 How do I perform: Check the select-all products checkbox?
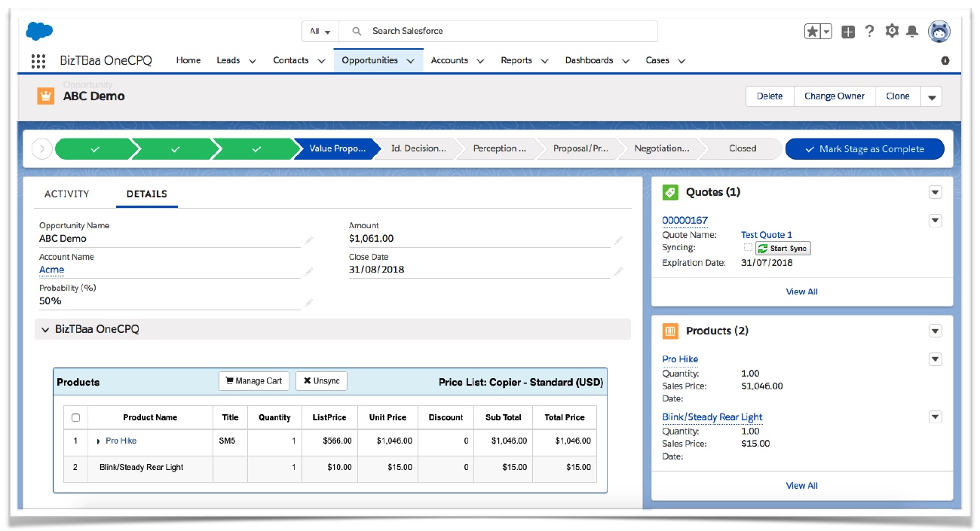75,417
